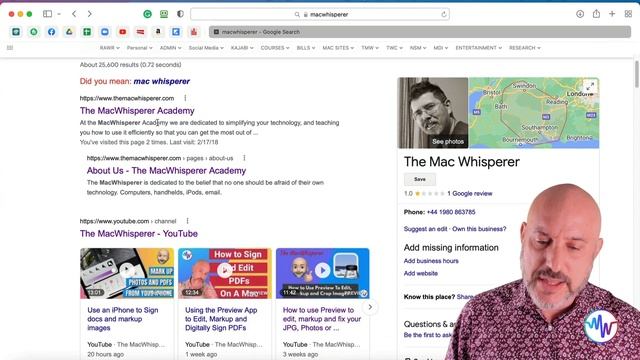The width and height of the screenshot is (640, 360).
Task: Click the 'mac whisperer' did-you-mean suggestion
Action: pyautogui.click(x=162, y=81)
